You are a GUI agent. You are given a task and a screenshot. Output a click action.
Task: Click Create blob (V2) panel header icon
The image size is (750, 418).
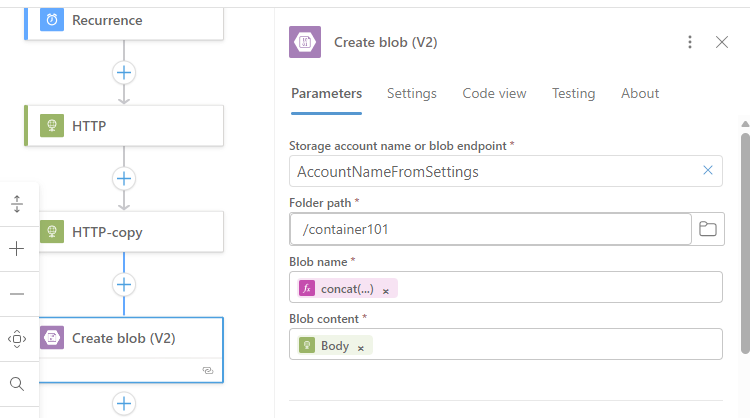(x=305, y=42)
